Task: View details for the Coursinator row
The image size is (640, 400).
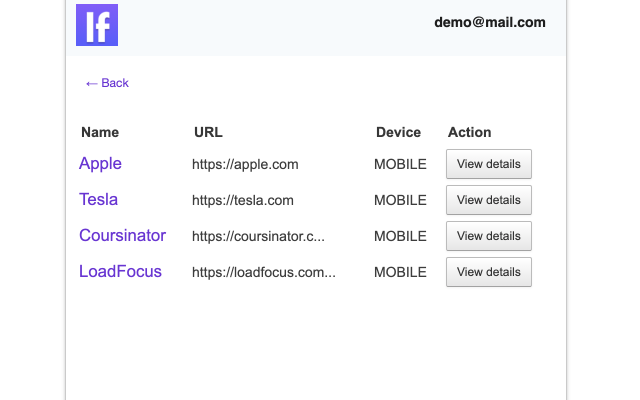Action: (x=489, y=236)
